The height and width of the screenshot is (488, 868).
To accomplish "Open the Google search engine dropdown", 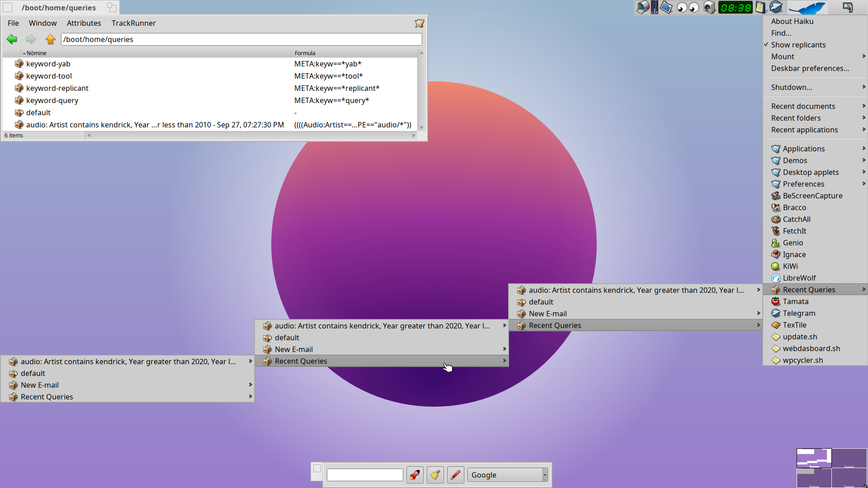I will (x=507, y=475).
